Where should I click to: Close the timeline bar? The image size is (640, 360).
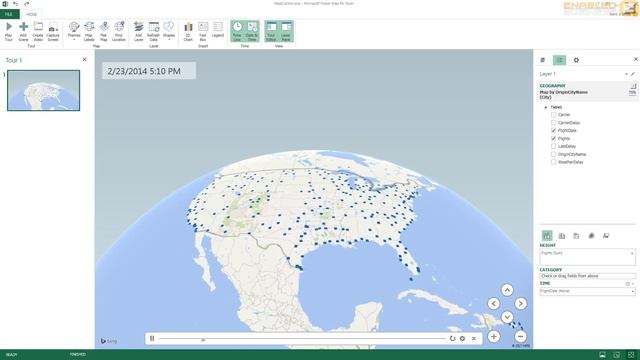(x=474, y=338)
